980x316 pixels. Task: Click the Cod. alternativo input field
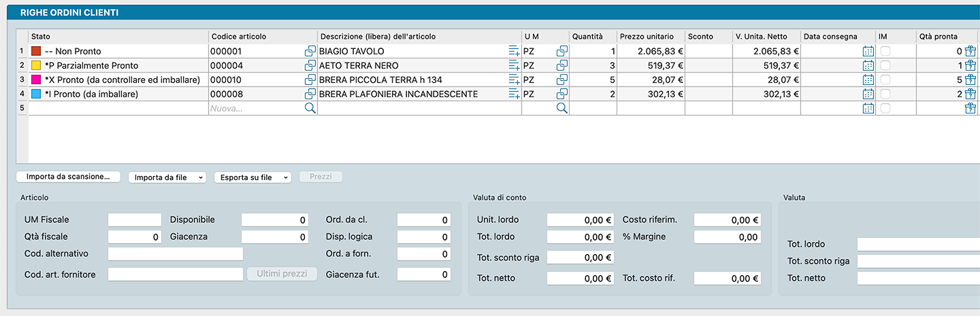pos(175,253)
